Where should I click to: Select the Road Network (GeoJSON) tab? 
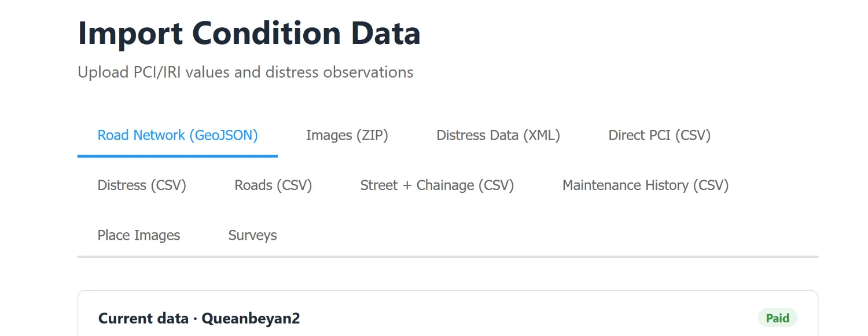(x=178, y=136)
